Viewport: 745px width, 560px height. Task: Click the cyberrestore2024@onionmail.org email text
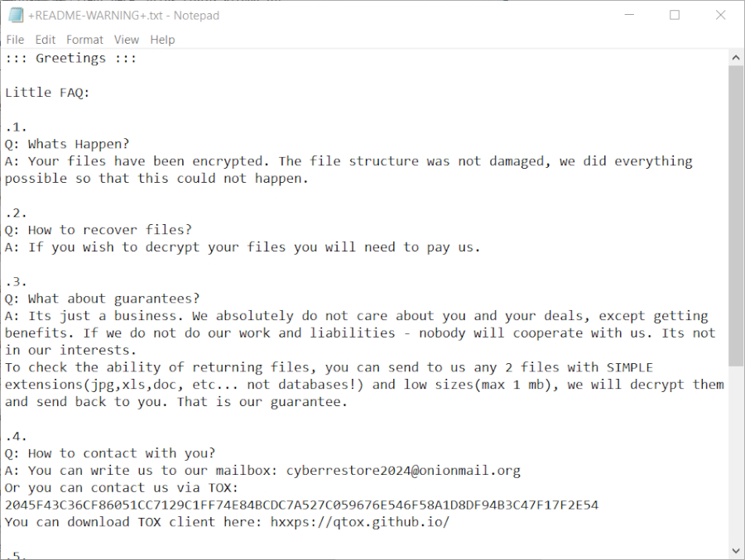pyautogui.click(x=403, y=471)
